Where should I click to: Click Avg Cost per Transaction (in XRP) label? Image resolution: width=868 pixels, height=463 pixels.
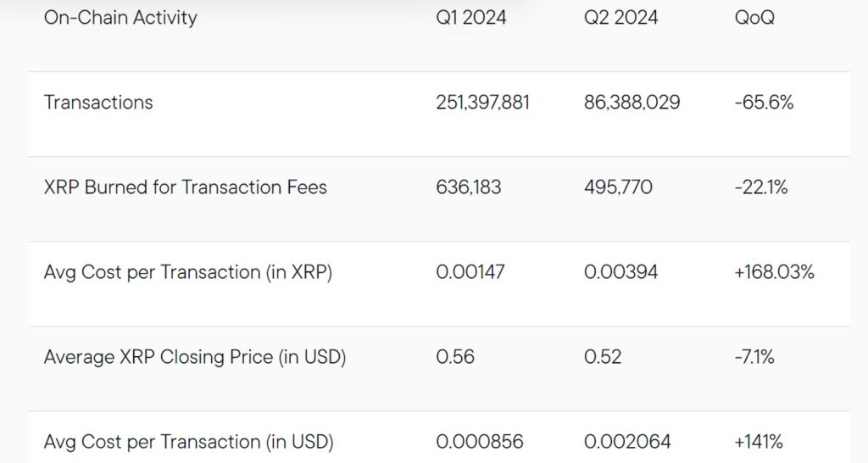[x=188, y=272]
